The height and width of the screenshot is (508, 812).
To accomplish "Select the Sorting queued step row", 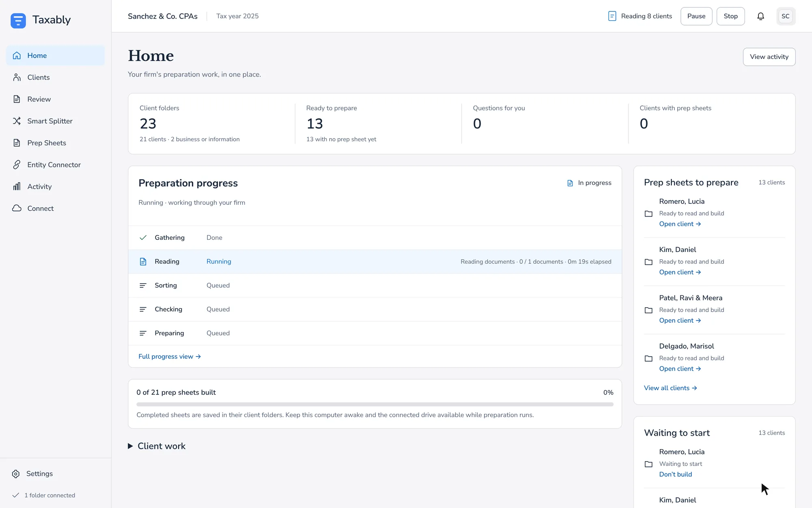I will point(375,286).
